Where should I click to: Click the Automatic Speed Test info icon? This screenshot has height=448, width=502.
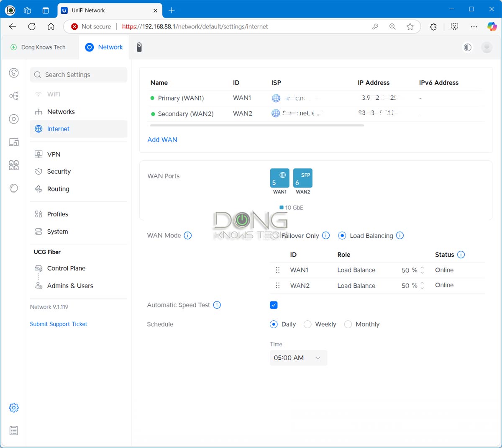(217, 305)
